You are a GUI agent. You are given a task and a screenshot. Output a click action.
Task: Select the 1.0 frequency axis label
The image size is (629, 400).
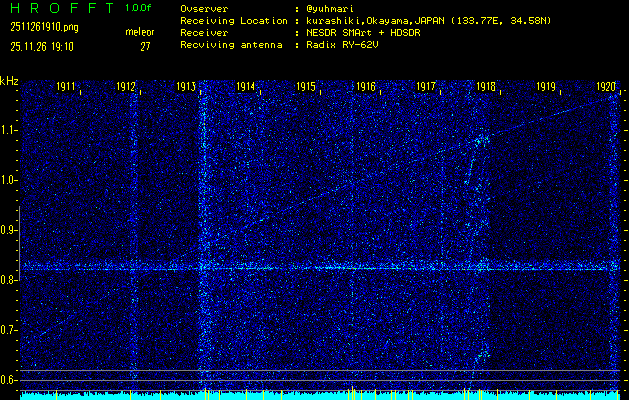(9, 180)
